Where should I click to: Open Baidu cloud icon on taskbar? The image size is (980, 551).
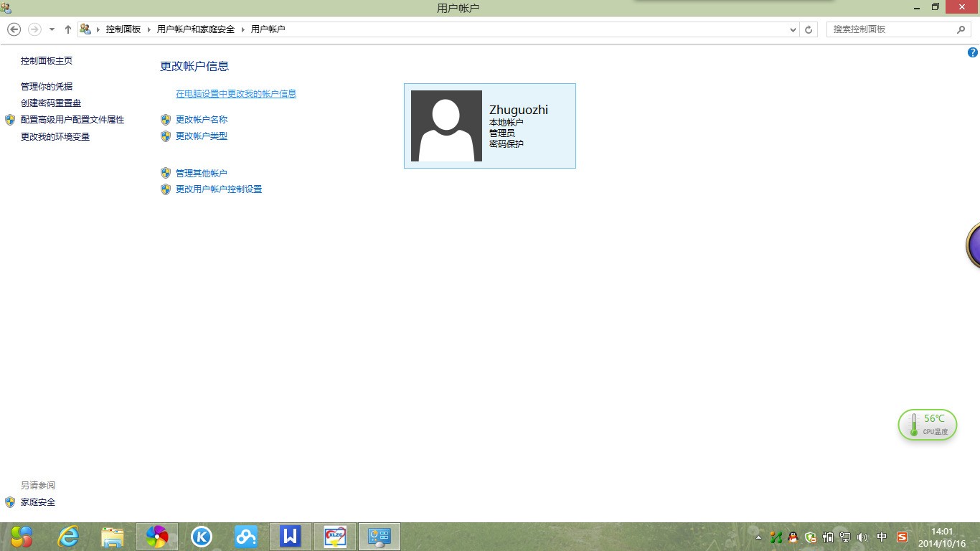(246, 537)
